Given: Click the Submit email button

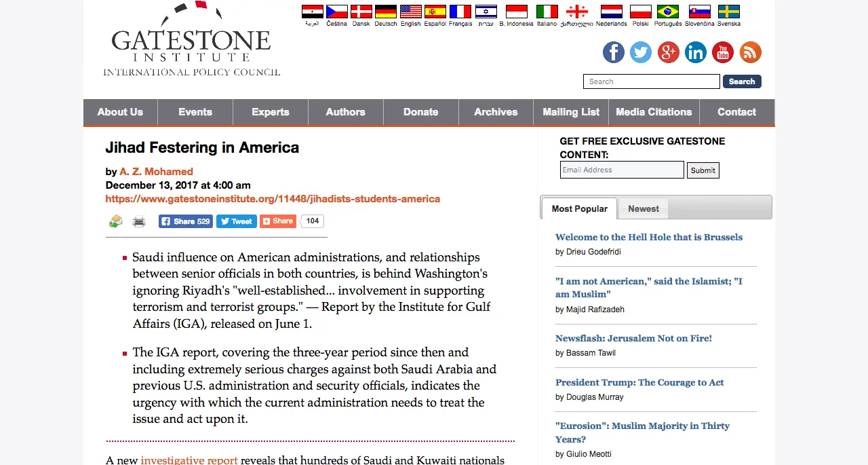Looking at the screenshot, I should (703, 170).
